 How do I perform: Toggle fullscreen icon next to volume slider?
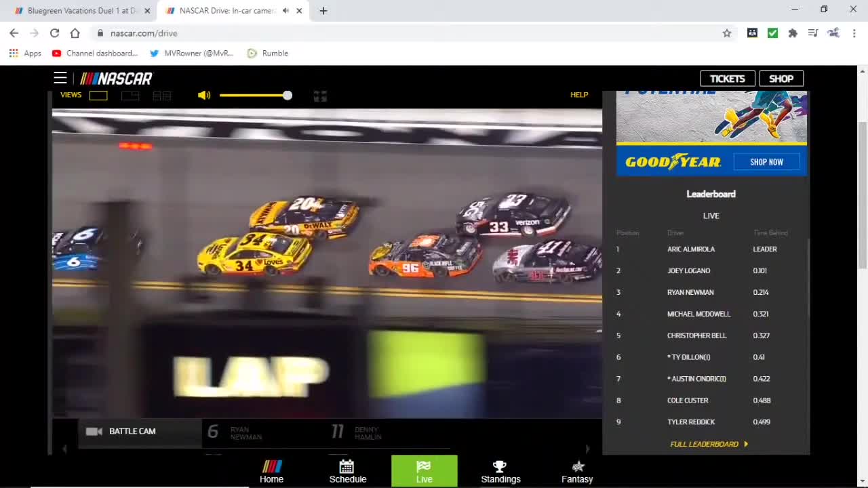point(320,96)
